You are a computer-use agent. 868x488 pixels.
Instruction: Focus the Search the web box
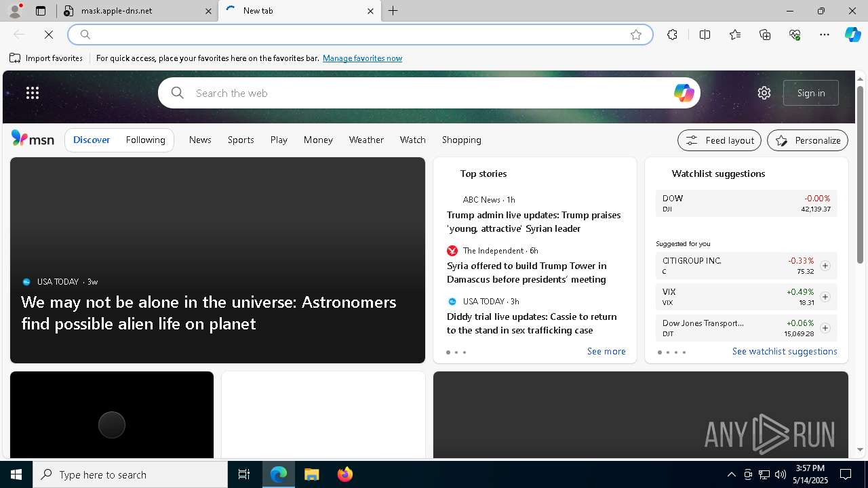coord(429,93)
